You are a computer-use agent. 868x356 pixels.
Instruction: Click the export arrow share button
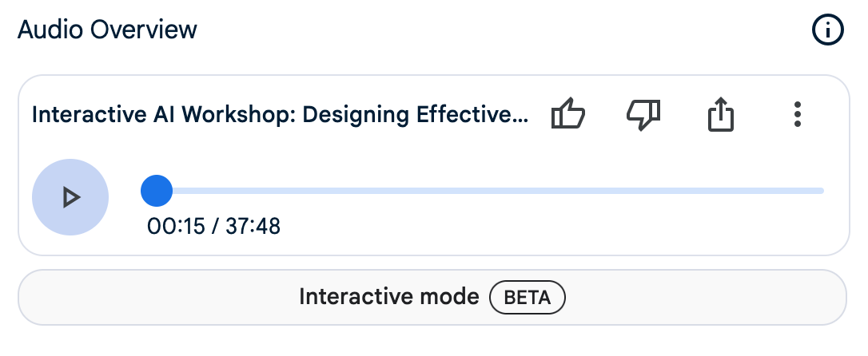point(721,114)
